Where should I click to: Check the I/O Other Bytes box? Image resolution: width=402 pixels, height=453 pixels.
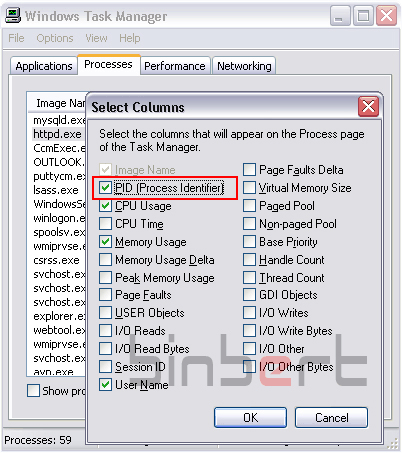(x=249, y=367)
